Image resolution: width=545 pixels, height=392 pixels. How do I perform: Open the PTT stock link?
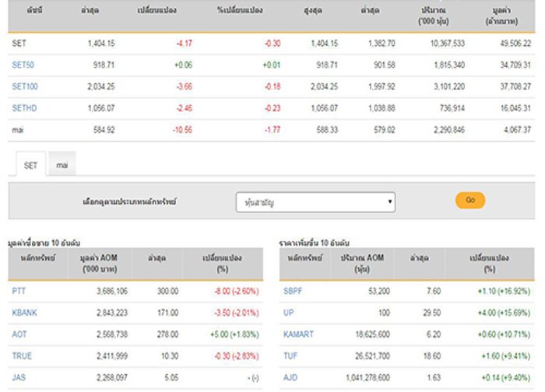pyautogui.click(x=19, y=291)
